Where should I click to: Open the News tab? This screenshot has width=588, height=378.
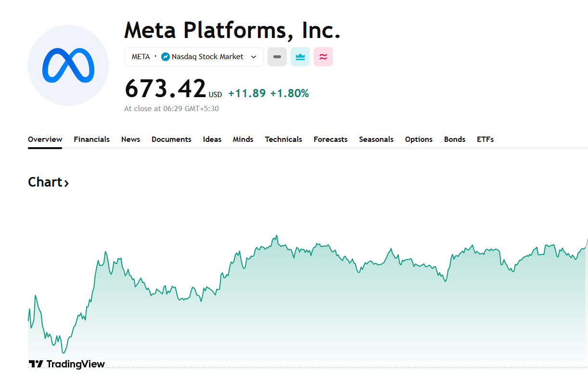pos(130,139)
